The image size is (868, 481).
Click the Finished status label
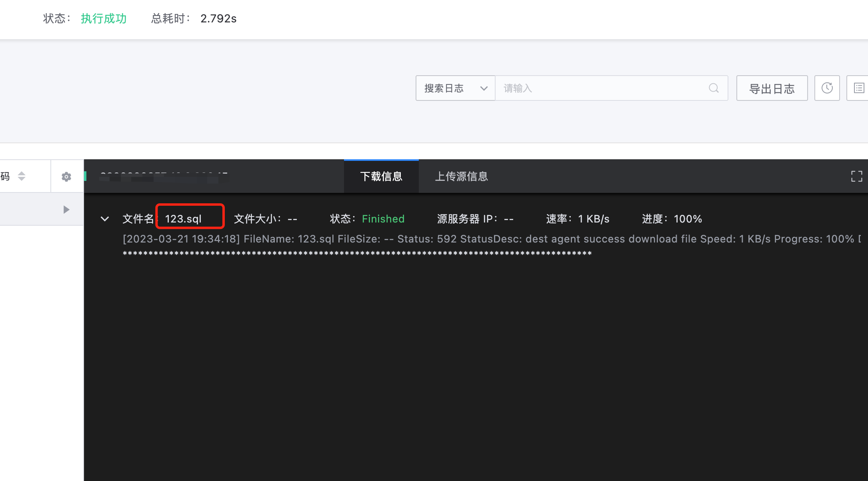(x=383, y=218)
